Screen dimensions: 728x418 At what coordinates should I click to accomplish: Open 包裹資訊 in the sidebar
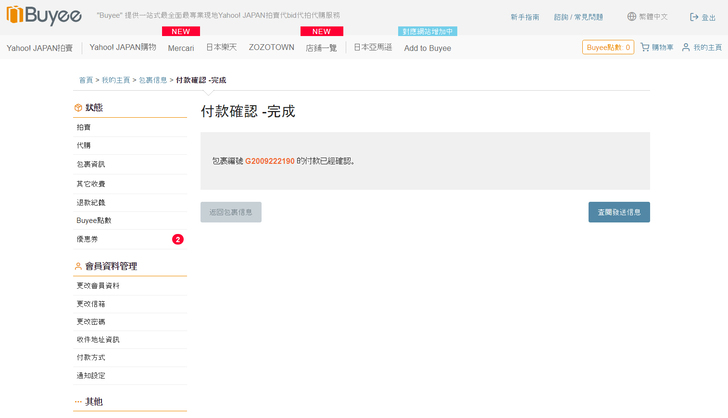[x=90, y=164]
